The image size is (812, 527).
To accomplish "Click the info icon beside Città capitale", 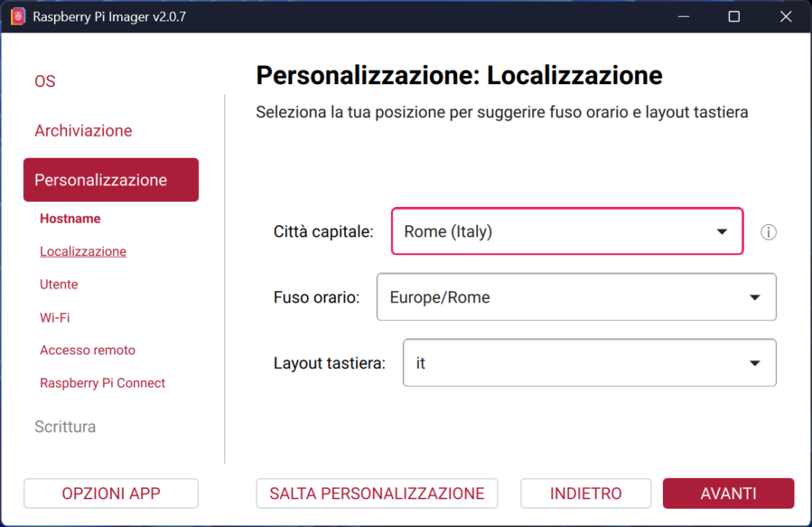I will tap(768, 231).
